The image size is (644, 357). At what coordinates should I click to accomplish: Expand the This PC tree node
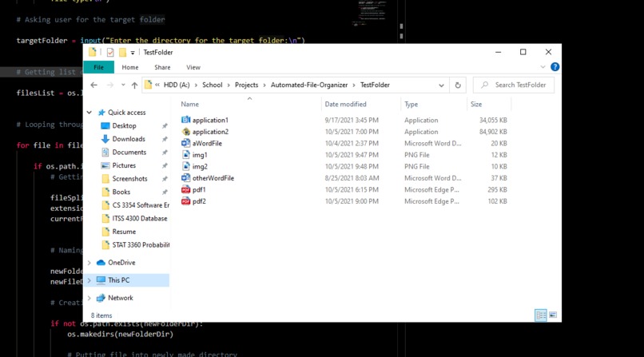[x=89, y=280]
